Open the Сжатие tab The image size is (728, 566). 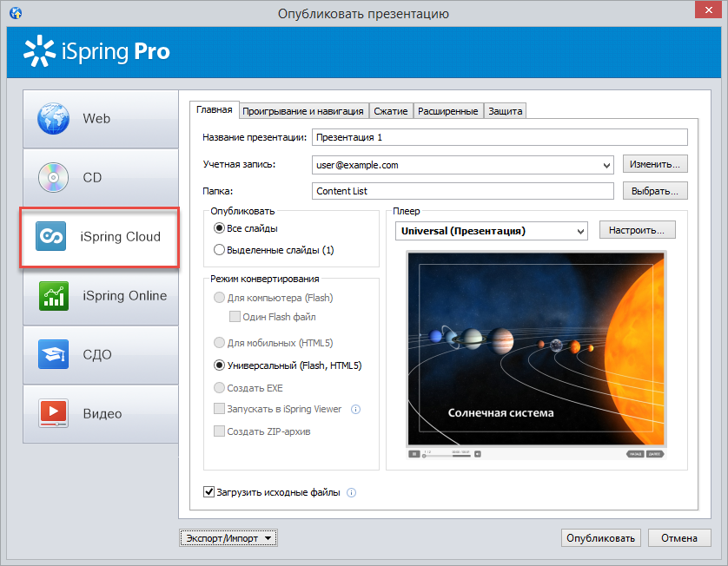[391, 111]
